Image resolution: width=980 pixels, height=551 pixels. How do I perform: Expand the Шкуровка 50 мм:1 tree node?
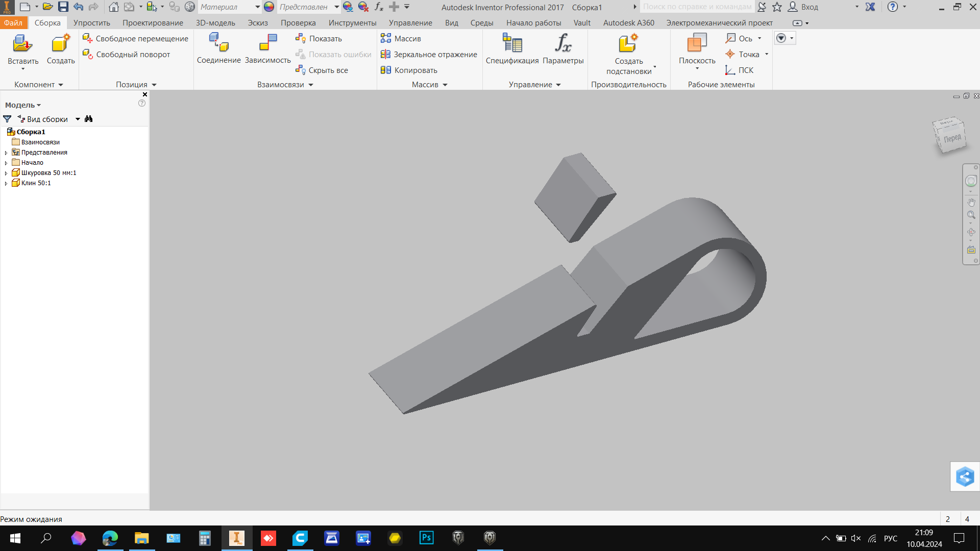pos(6,173)
